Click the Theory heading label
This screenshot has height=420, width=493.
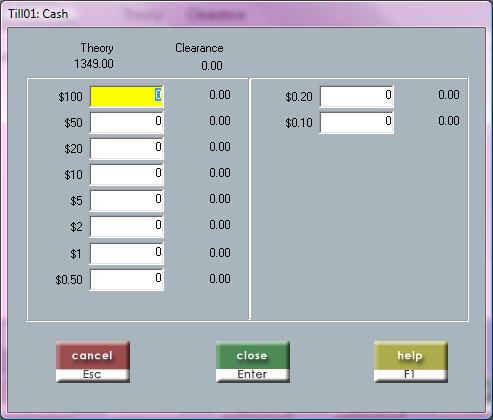(97, 48)
